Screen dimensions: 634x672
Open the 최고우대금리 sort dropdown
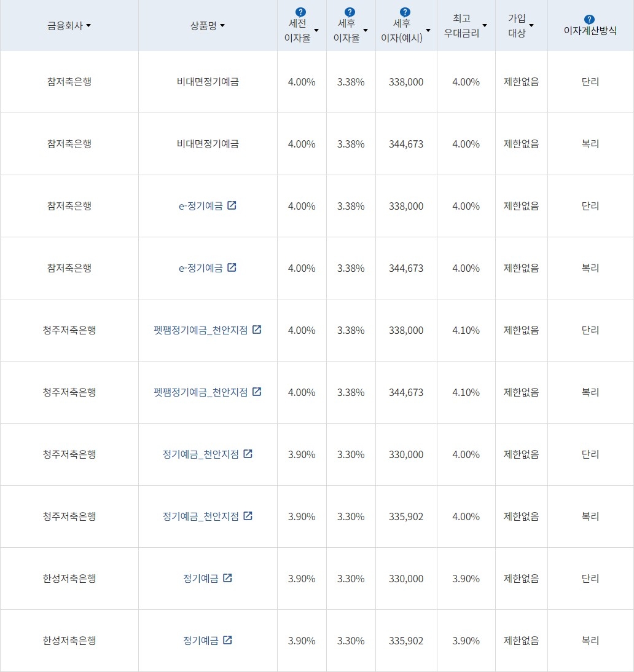486,27
